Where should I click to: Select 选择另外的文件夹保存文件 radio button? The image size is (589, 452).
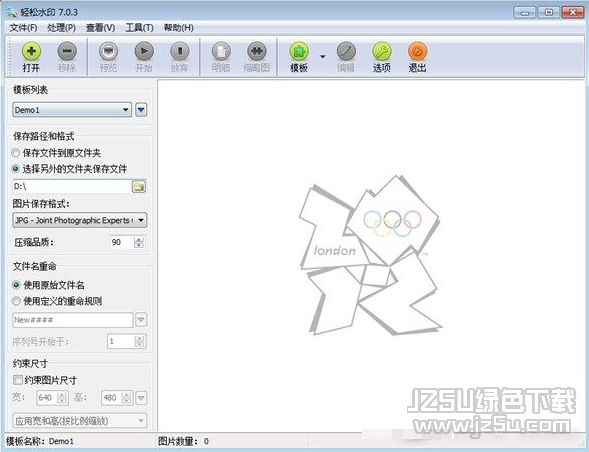point(15,169)
